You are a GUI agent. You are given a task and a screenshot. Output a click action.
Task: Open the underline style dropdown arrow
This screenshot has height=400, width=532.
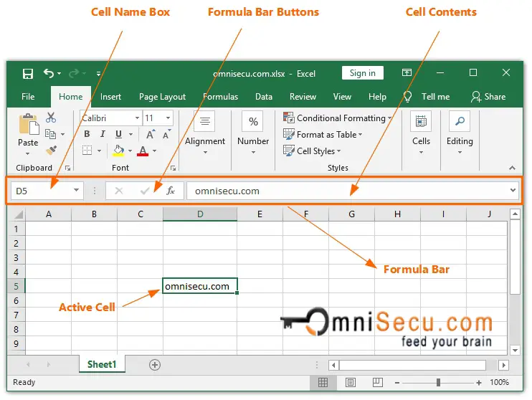pyautogui.click(x=130, y=135)
